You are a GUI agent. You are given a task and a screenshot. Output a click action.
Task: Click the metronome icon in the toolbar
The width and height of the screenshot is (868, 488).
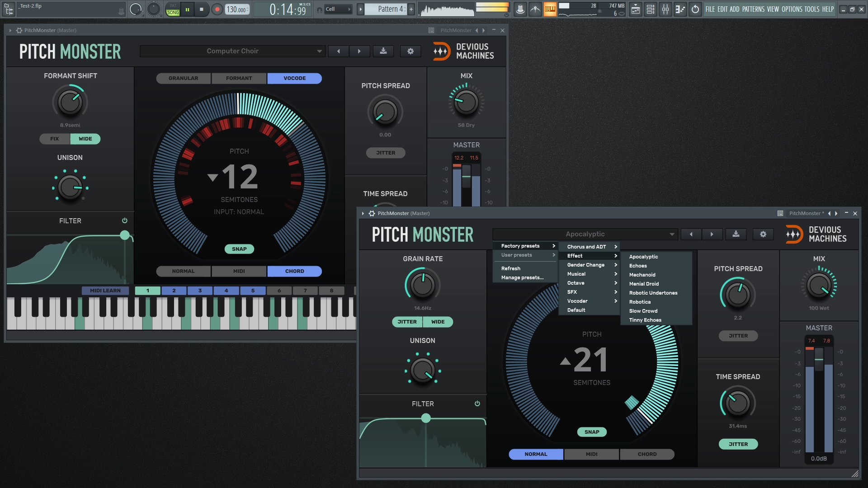(x=520, y=9)
